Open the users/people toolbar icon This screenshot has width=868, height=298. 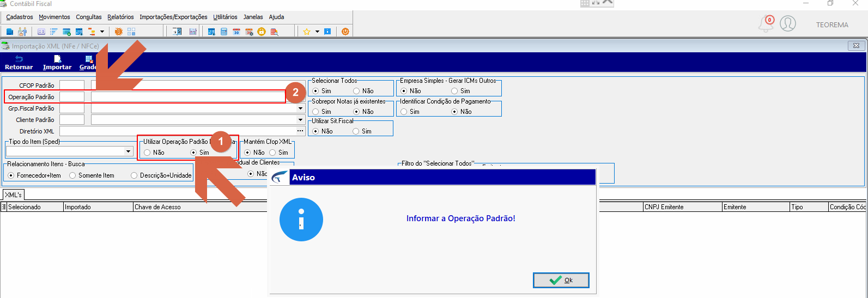(x=22, y=32)
